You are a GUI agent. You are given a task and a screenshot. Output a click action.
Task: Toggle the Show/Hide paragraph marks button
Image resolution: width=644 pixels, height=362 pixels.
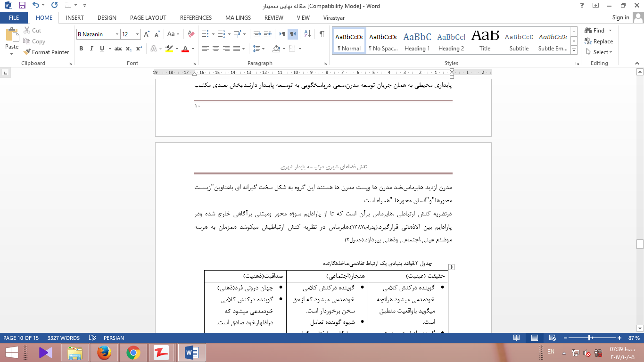coord(322,34)
